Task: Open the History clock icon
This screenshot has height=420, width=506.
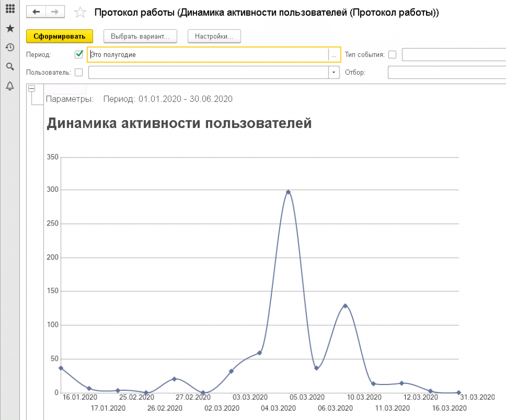Action: [x=9, y=47]
